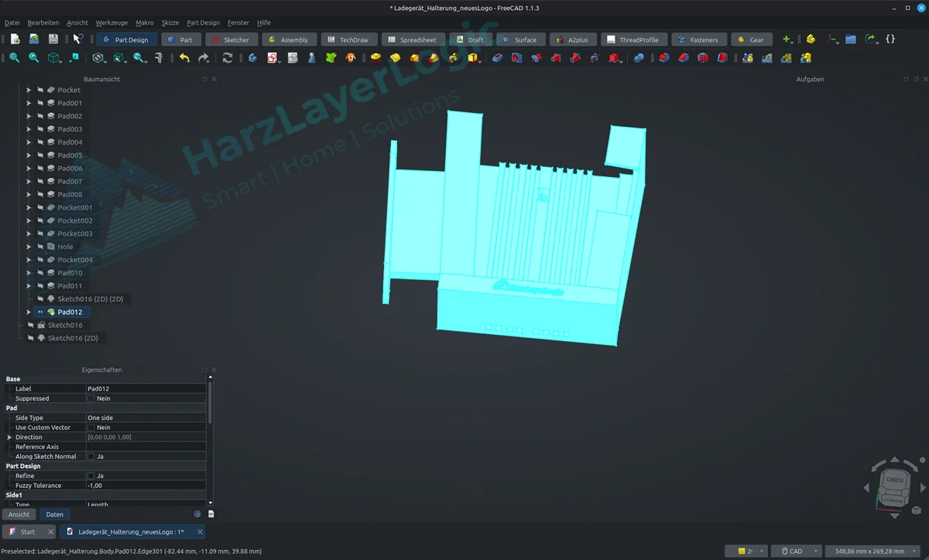Click the Label value Pad012 field
The width and height of the screenshot is (929, 560).
coord(146,388)
